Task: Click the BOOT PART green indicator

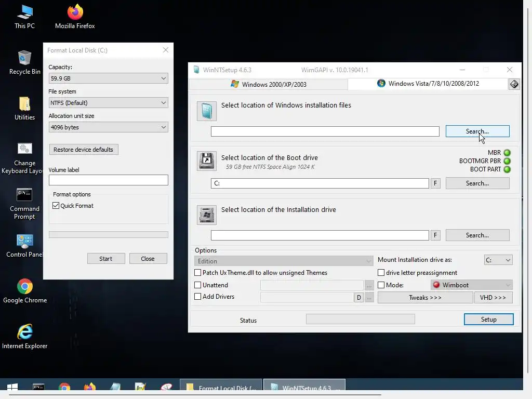Action: click(x=507, y=169)
